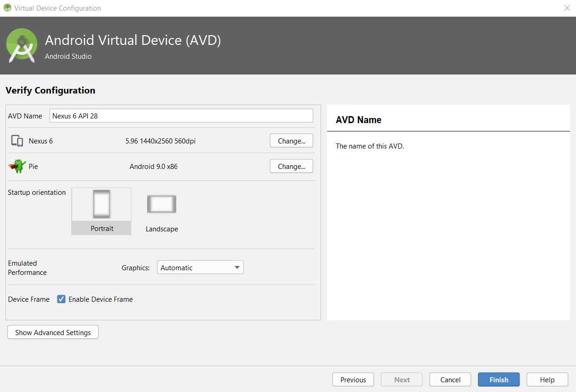The height and width of the screenshot is (392, 576).
Task: Click Change next to Nexus 6 device
Action: coord(291,140)
